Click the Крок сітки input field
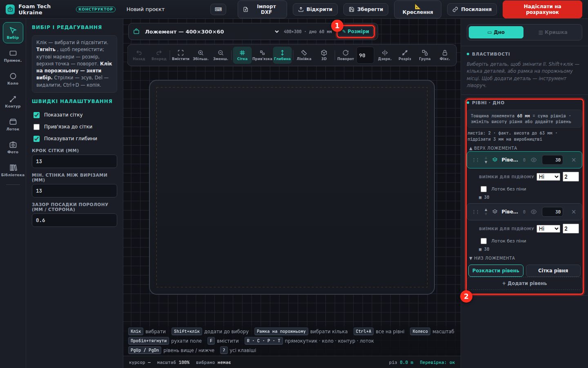Screen dimensions: 588x368 point(74,162)
